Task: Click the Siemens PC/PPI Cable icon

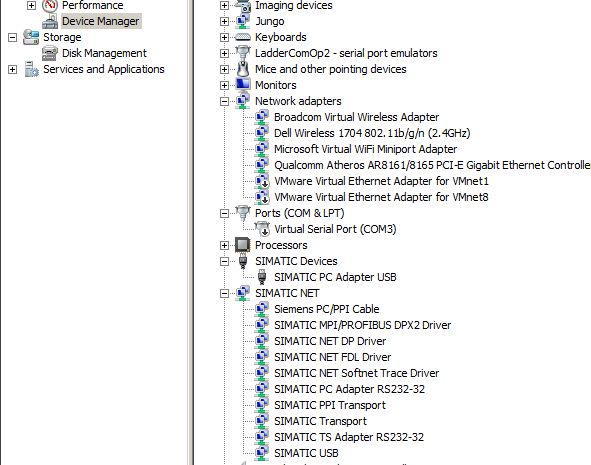Action: 262,309
